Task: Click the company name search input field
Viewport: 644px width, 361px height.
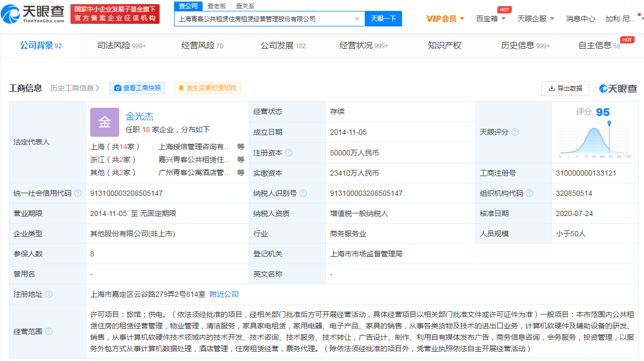Action: 259,18
